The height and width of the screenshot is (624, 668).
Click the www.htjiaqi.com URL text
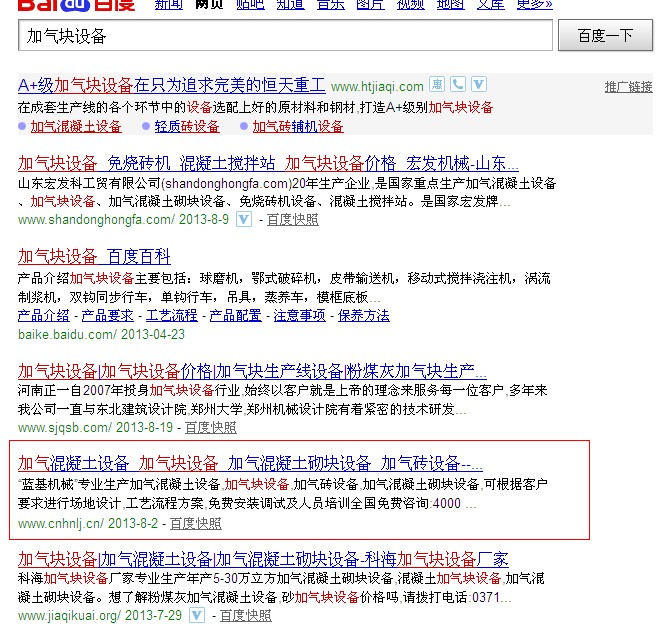(377, 87)
